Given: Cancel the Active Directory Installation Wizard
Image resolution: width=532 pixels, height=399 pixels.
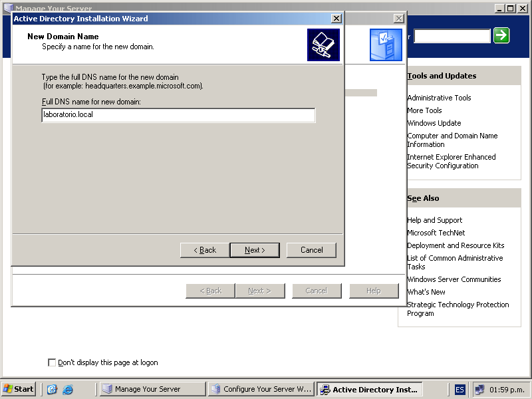Looking at the screenshot, I should (311, 250).
